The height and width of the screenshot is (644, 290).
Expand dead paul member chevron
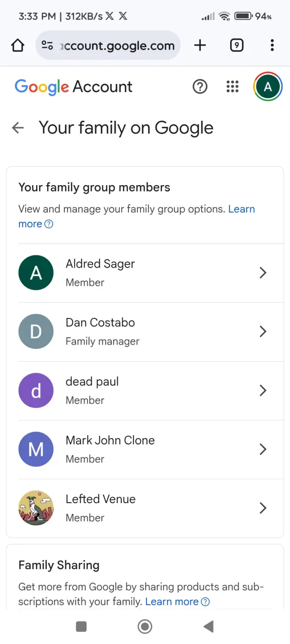tap(263, 390)
